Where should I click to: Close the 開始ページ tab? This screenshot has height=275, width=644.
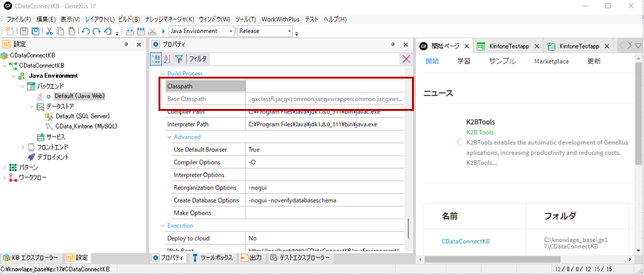click(467, 46)
